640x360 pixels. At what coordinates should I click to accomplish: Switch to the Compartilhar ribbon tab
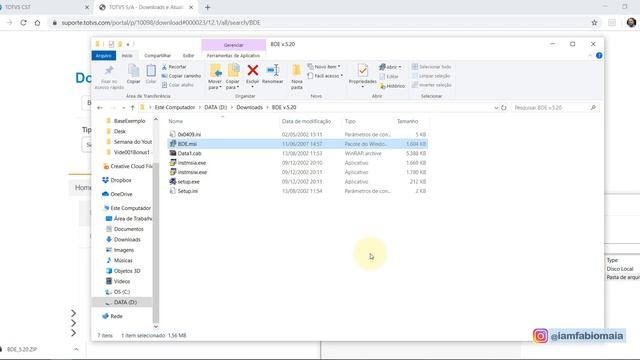coord(158,56)
